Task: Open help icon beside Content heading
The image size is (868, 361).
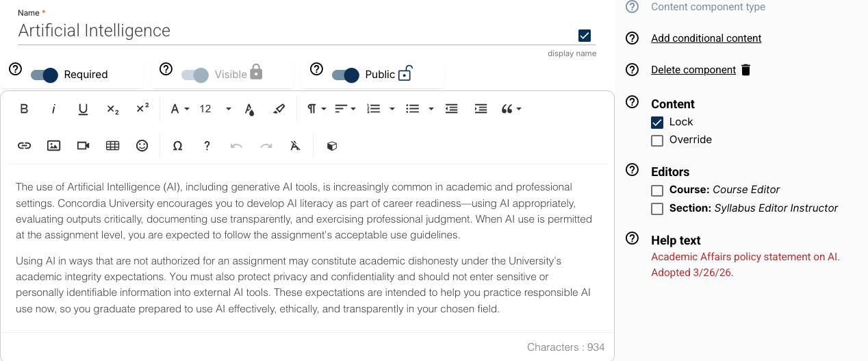Action: coord(633,101)
